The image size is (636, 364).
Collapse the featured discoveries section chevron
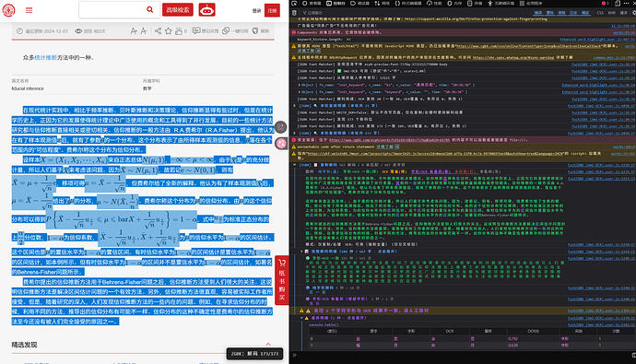268,344
